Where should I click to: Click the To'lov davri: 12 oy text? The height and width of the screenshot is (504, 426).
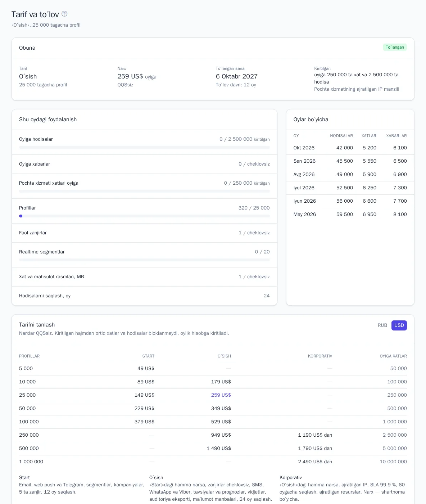pyautogui.click(x=236, y=85)
